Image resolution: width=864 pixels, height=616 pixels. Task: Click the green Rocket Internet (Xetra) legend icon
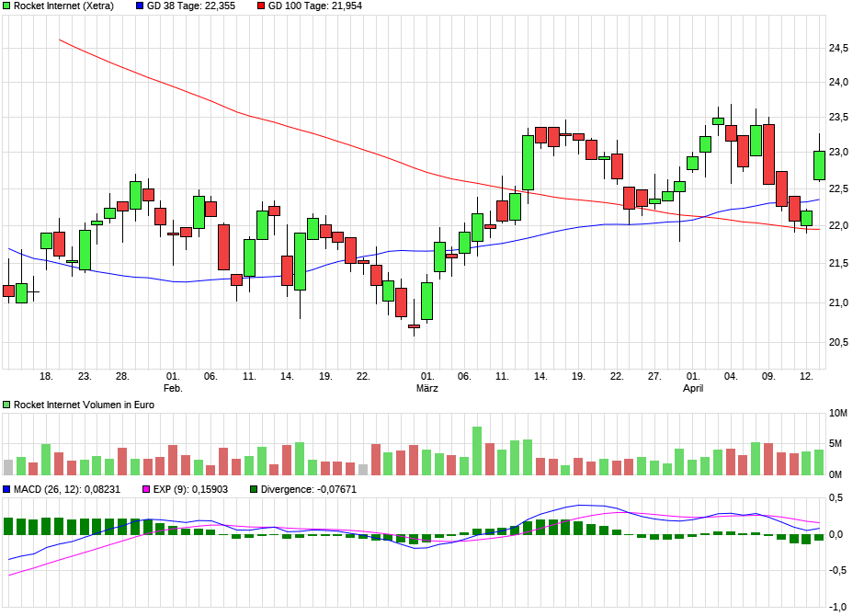[7, 7]
